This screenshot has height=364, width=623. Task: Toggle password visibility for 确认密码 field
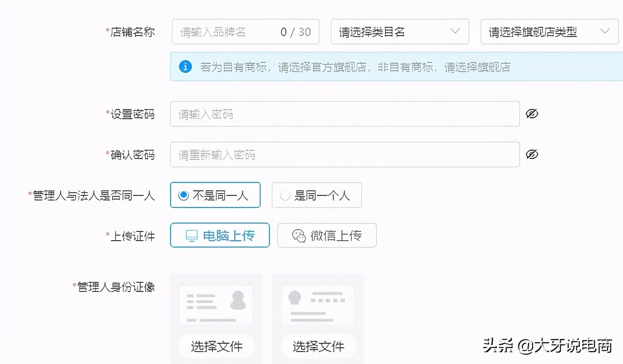coord(532,154)
